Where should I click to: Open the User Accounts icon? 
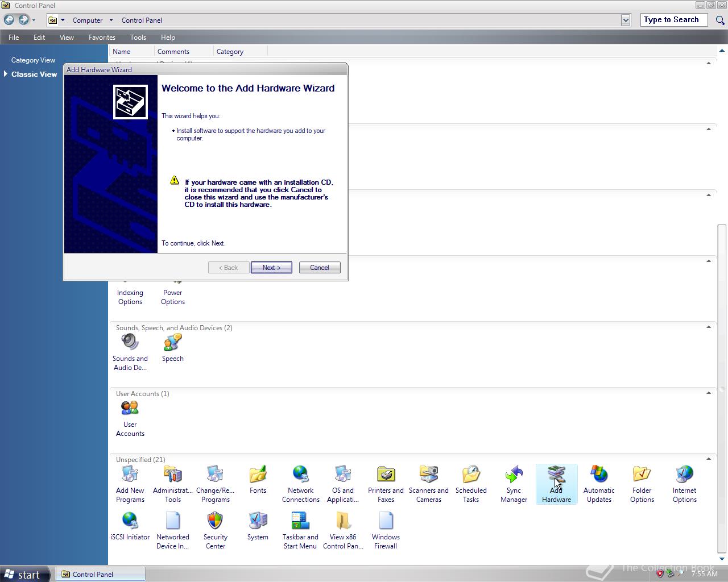tap(130, 418)
